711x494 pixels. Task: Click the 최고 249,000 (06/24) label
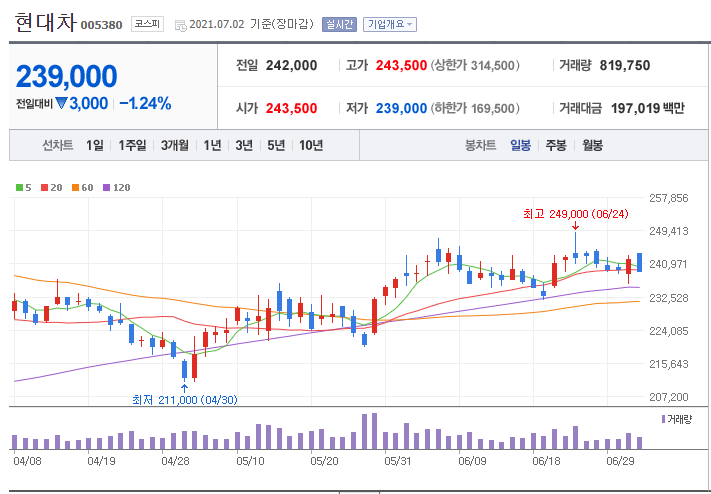(x=576, y=214)
